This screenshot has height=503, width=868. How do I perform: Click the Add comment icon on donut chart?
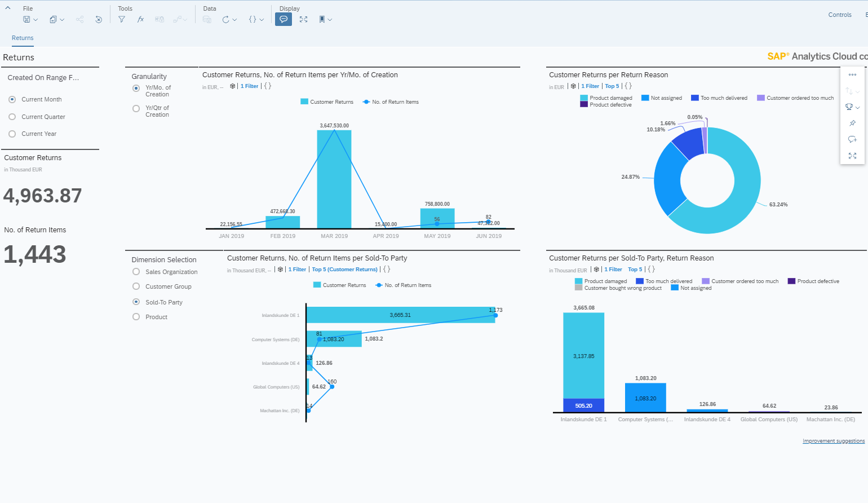(852, 139)
